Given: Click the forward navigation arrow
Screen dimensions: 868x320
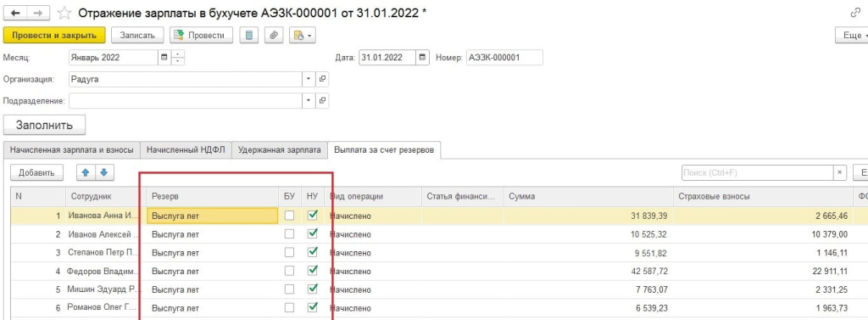Looking at the screenshot, I should 37,13.
